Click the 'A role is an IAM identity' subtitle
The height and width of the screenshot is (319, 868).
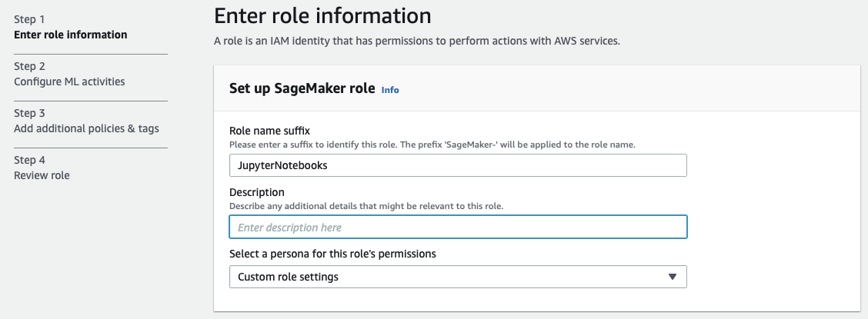pos(416,40)
